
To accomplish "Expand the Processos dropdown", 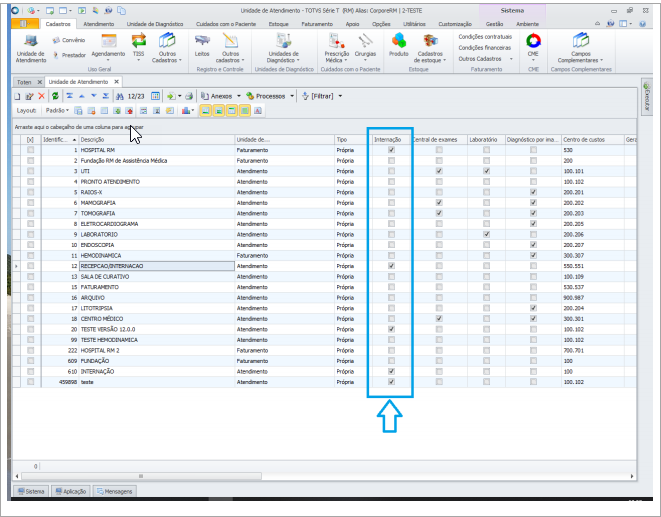I will point(292,96).
